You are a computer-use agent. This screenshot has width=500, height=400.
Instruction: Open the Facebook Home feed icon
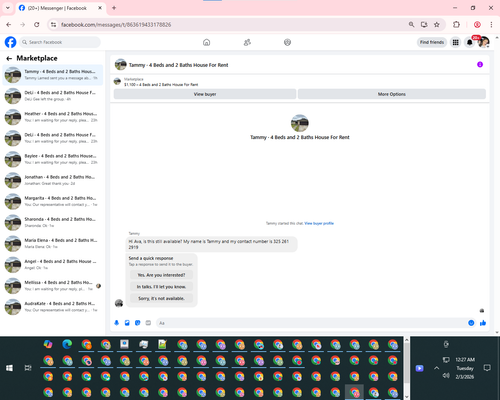pyautogui.click(x=206, y=42)
